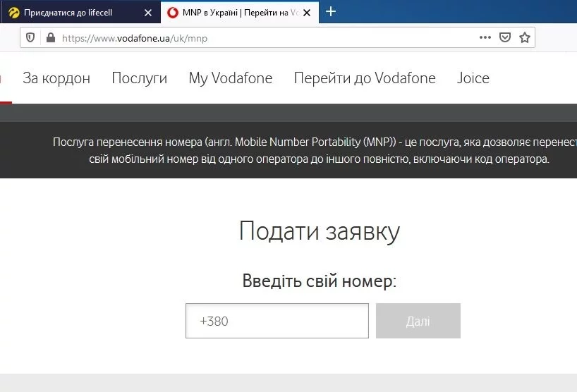This screenshot has width=577, height=392.
Task: Open the Послуги menu
Action: pyautogui.click(x=140, y=78)
